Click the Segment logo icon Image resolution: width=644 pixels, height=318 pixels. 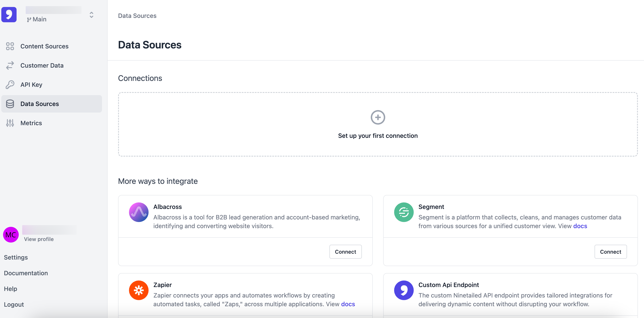point(403,212)
